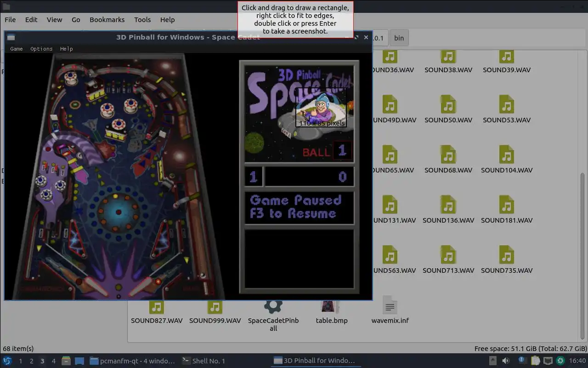
Task: Switch to virtual desktop 2
Action: (31, 361)
